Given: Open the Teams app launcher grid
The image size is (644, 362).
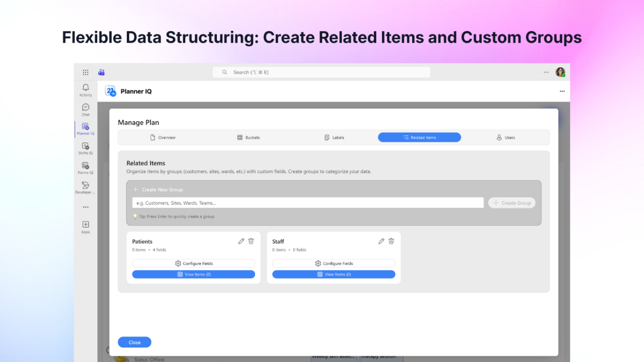Looking at the screenshot, I should pyautogui.click(x=86, y=72).
